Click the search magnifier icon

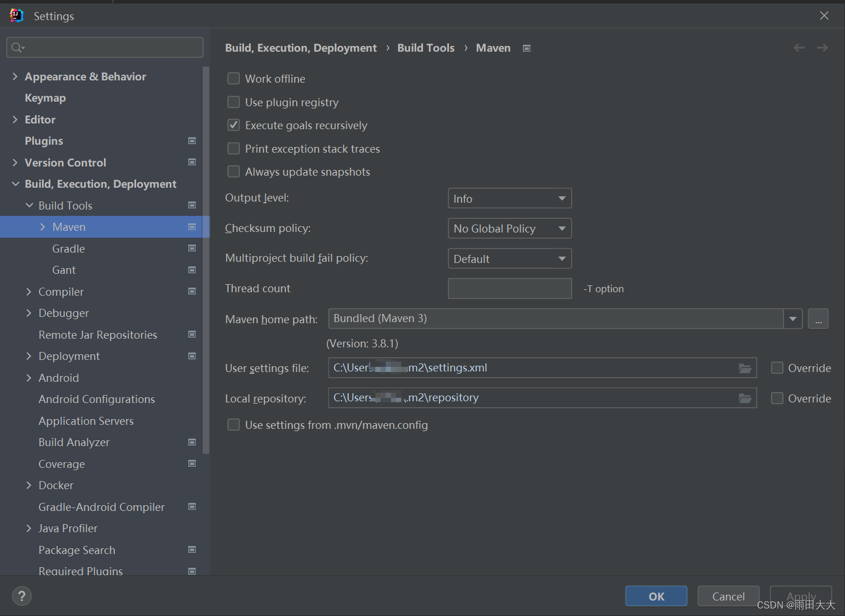pos(18,48)
